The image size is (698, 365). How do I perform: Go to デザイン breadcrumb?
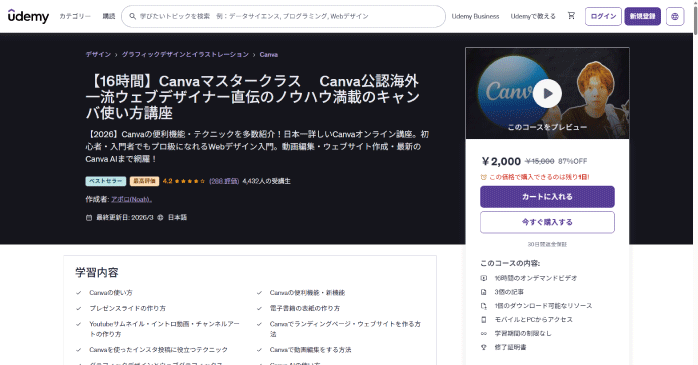tap(98, 54)
